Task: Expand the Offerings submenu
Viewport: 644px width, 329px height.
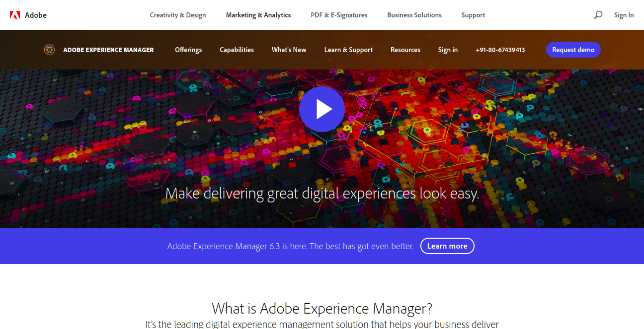Action: (x=188, y=50)
